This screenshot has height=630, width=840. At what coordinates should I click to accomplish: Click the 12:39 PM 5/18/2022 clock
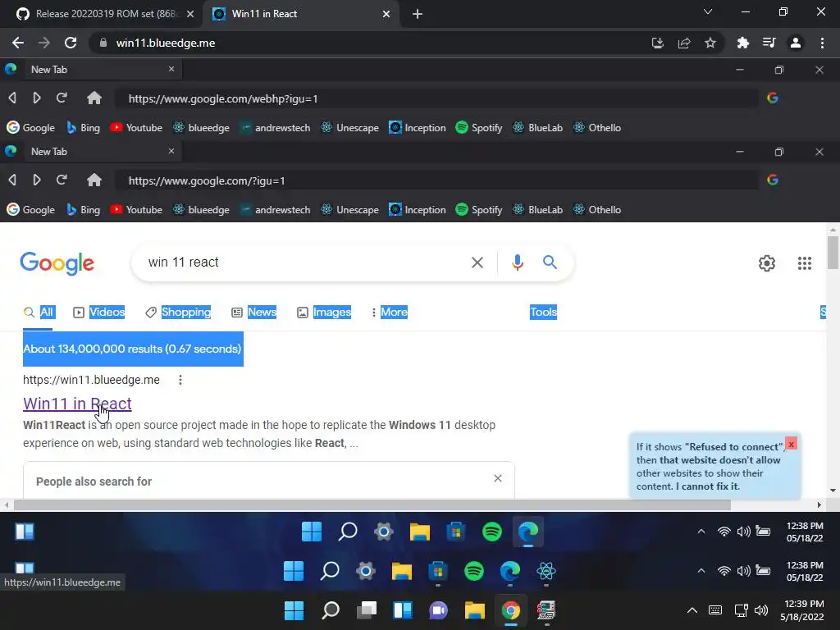point(802,610)
